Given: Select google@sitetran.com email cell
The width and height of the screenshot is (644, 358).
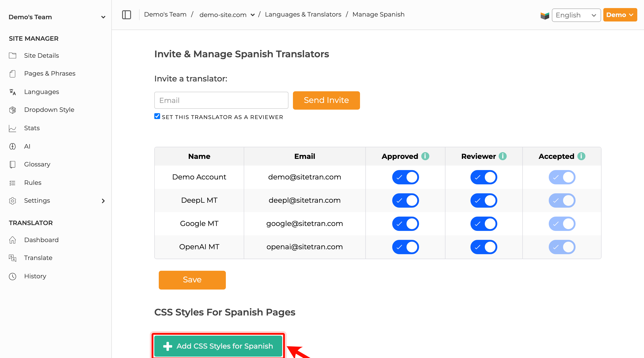Looking at the screenshot, I should pos(305,224).
